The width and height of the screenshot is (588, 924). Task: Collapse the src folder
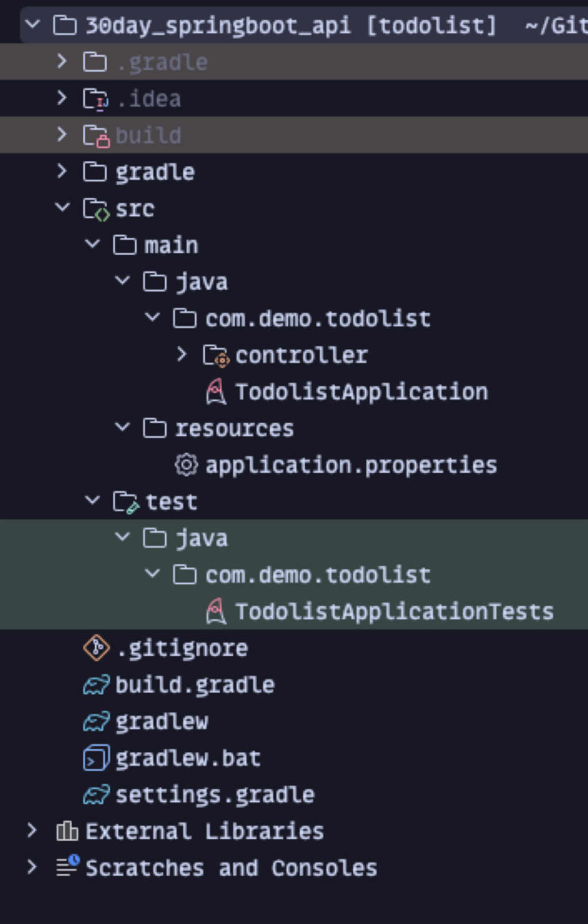[x=63, y=207]
